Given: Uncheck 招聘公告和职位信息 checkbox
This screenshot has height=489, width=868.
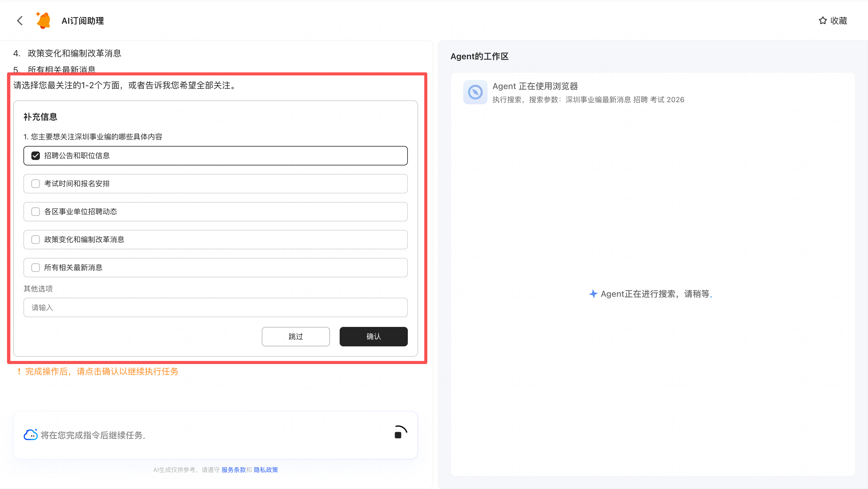Looking at the screenshot, I should point(35,156).
